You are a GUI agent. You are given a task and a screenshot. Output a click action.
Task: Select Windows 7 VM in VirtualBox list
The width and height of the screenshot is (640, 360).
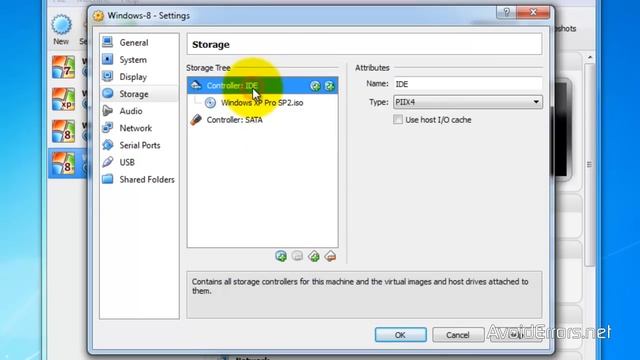coord(64,67)
